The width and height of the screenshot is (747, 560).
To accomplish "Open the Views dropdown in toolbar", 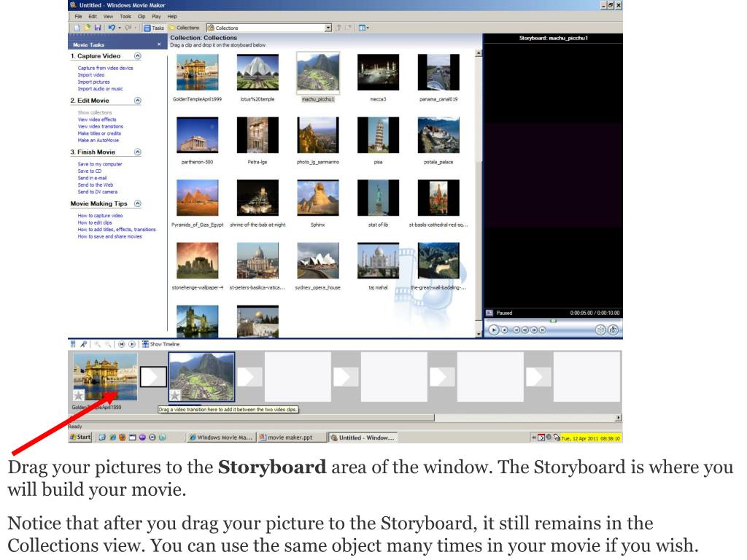I will [363, 28].
